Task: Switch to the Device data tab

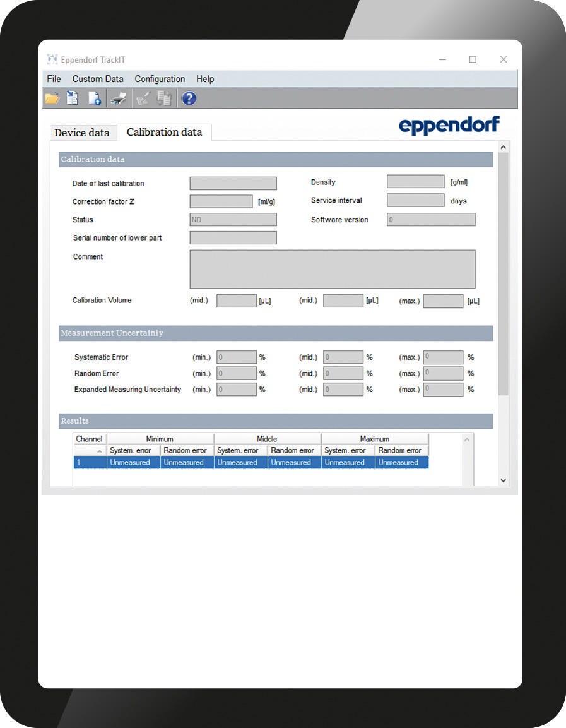Action: click(82, 133)
